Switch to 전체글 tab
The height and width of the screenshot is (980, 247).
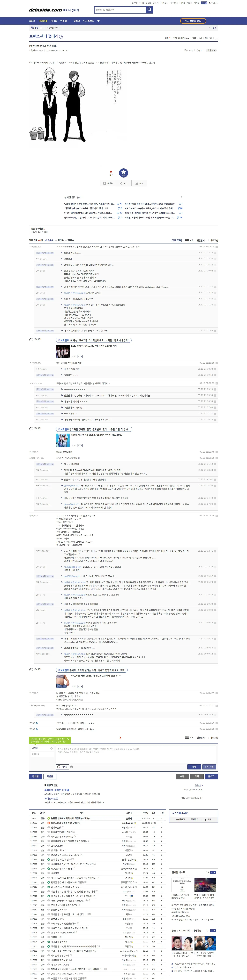click(36, 776)
